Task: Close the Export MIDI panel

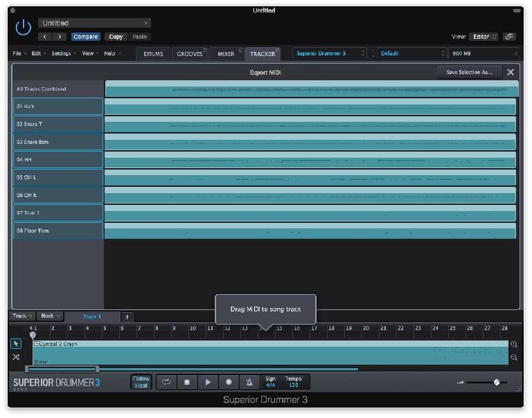Action: click(510, 72)
